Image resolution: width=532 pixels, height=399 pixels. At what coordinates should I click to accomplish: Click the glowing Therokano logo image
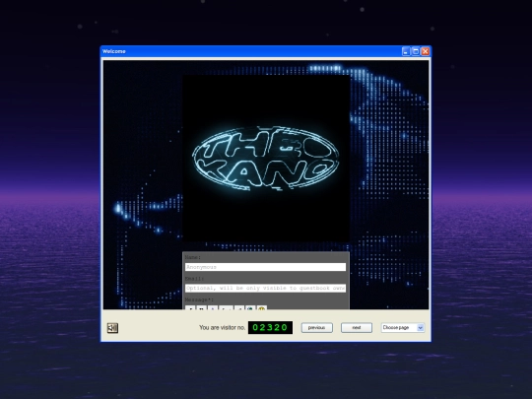coord(266,159)
